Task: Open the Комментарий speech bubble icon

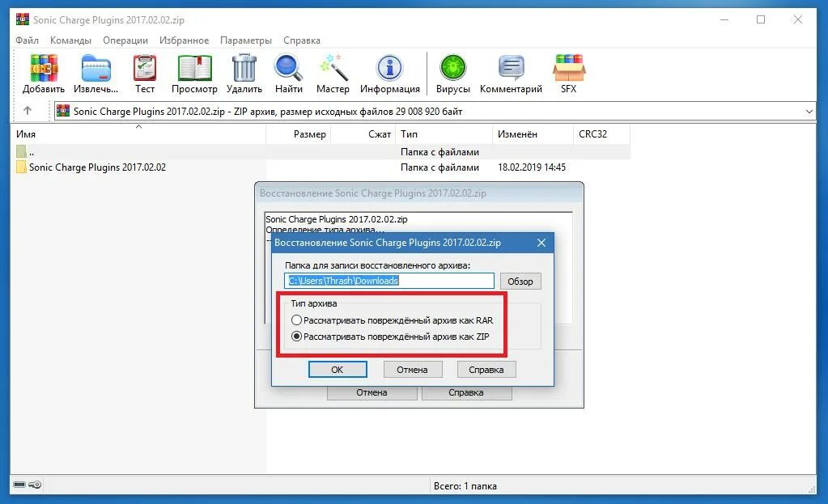Action: 512,68
